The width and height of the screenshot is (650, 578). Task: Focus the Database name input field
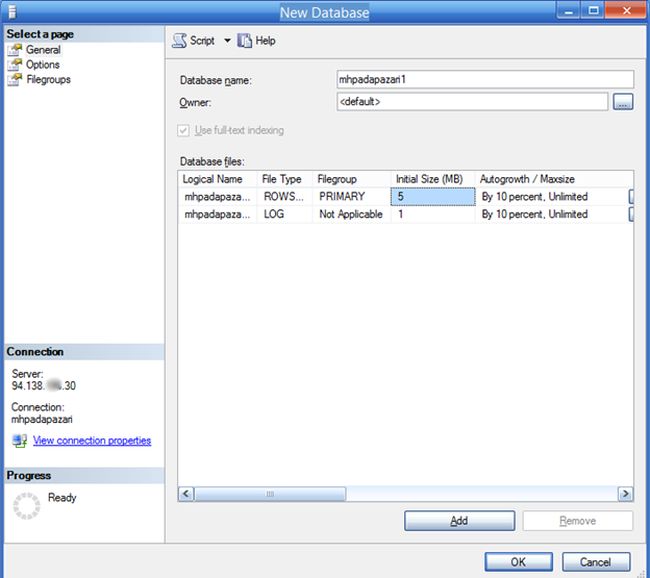(485, 79)
